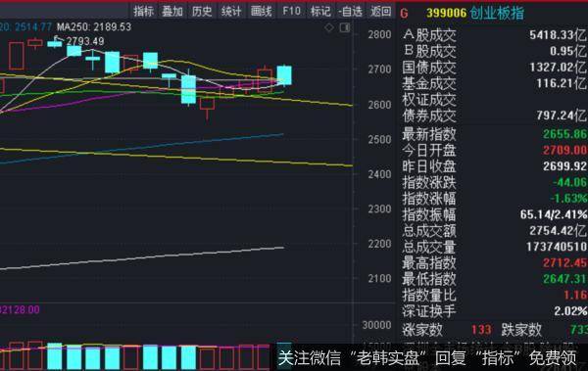Open the 历史 history view

click(202, 11)
